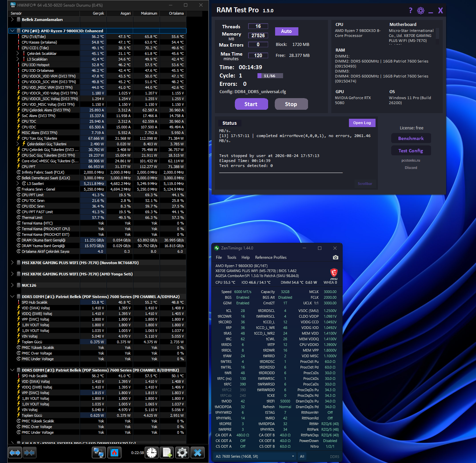This screenshot has width=476, height=463.
Task: Stop the RAM Test Pro test
Action: (291, 104)
